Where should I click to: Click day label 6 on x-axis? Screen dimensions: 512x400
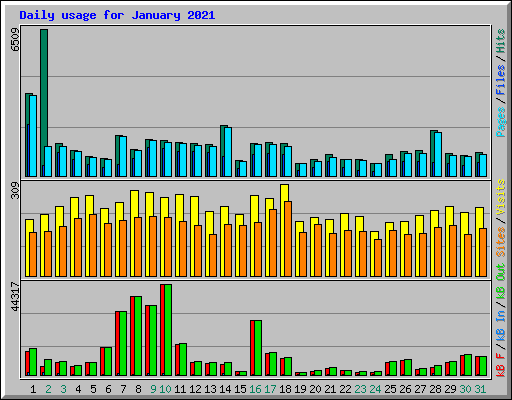(x=108, y=389)
